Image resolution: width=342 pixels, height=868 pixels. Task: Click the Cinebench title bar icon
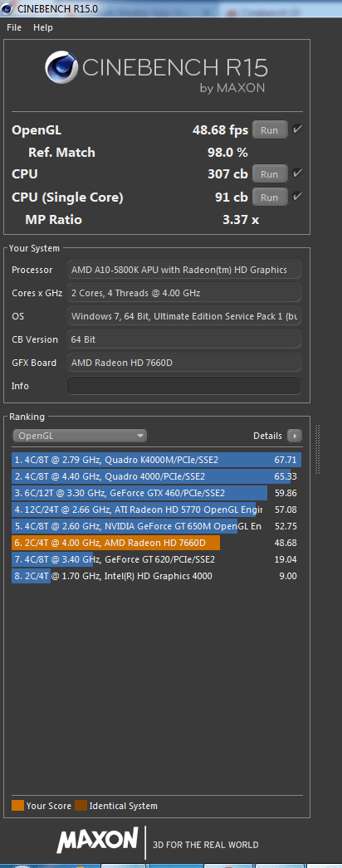click(8, 8)
